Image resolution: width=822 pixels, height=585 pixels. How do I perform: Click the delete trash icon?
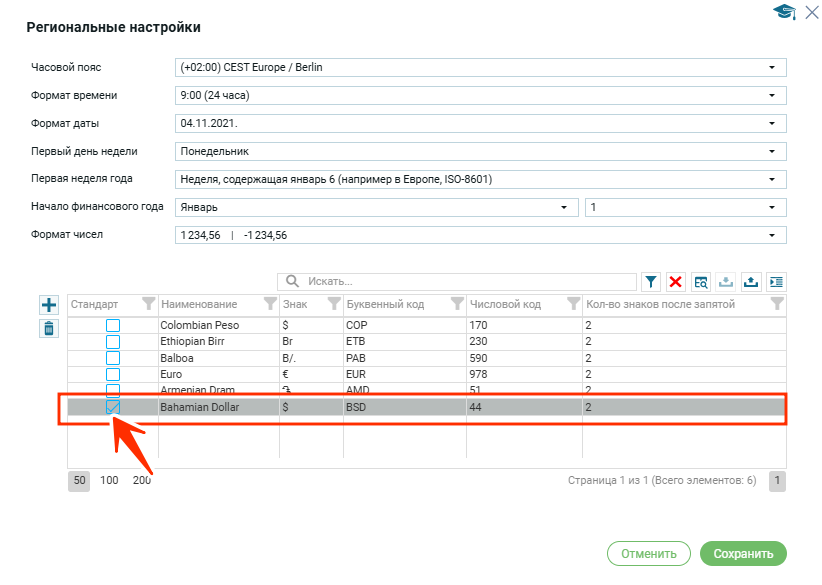pos(49,328)
